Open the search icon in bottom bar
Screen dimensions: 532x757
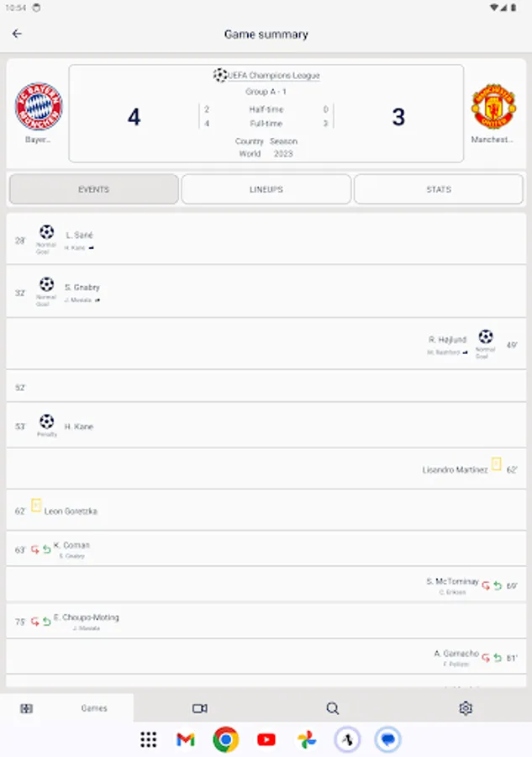[332, 707]
